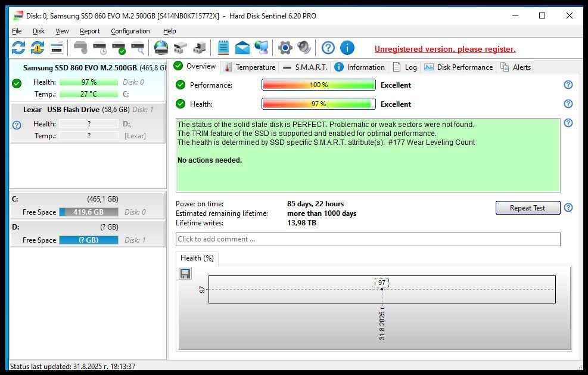Click the speaker sound toolbar icon
Screen dimensions: 588x375
[x=304, y=48]
